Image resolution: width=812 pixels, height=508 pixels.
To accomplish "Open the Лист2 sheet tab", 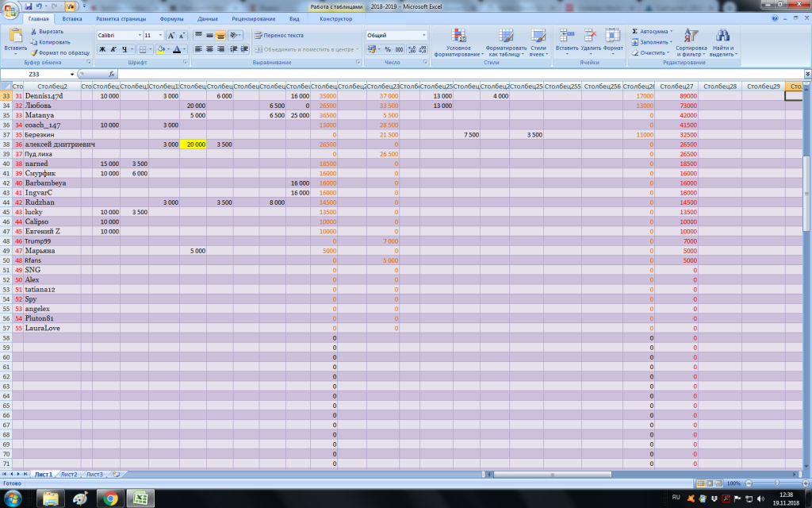I will click(69, 474).
